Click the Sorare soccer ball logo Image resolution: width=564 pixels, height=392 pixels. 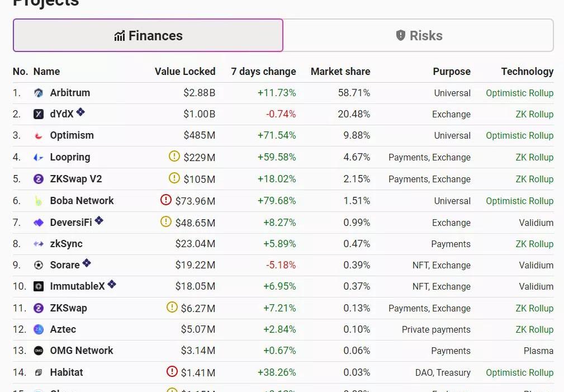[39, 265]
